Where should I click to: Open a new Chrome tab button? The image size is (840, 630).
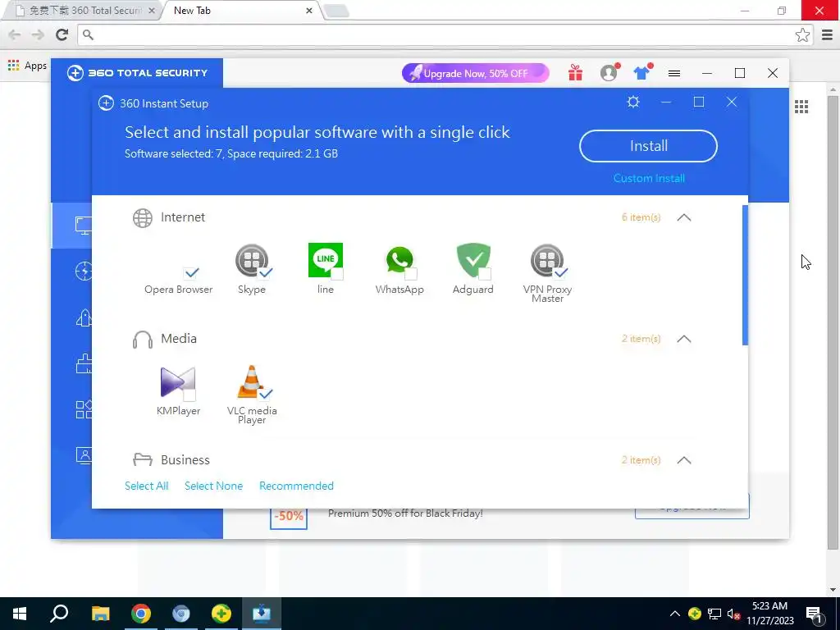point(337,11)
